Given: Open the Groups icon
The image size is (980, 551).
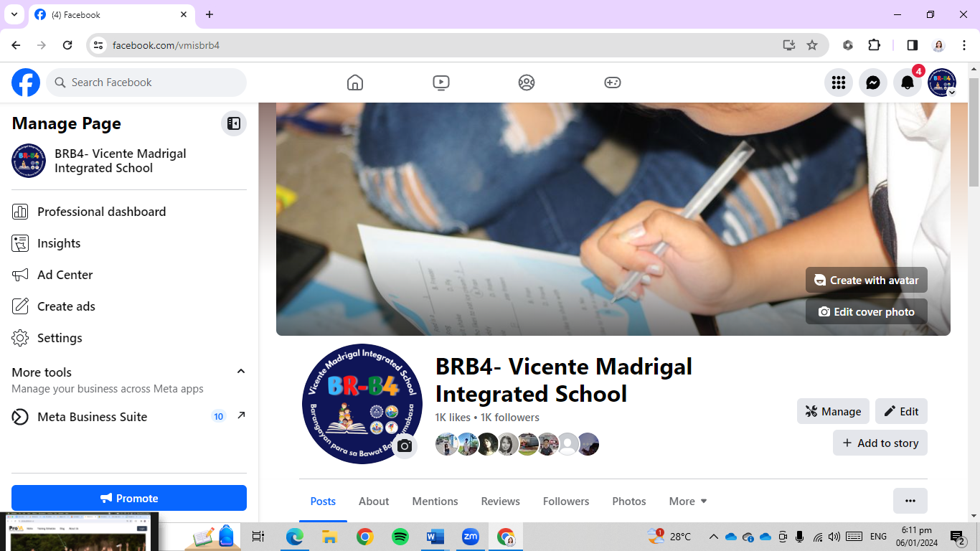Looking at the screenshot, I should pyautogui.click(x=526, y=82).
